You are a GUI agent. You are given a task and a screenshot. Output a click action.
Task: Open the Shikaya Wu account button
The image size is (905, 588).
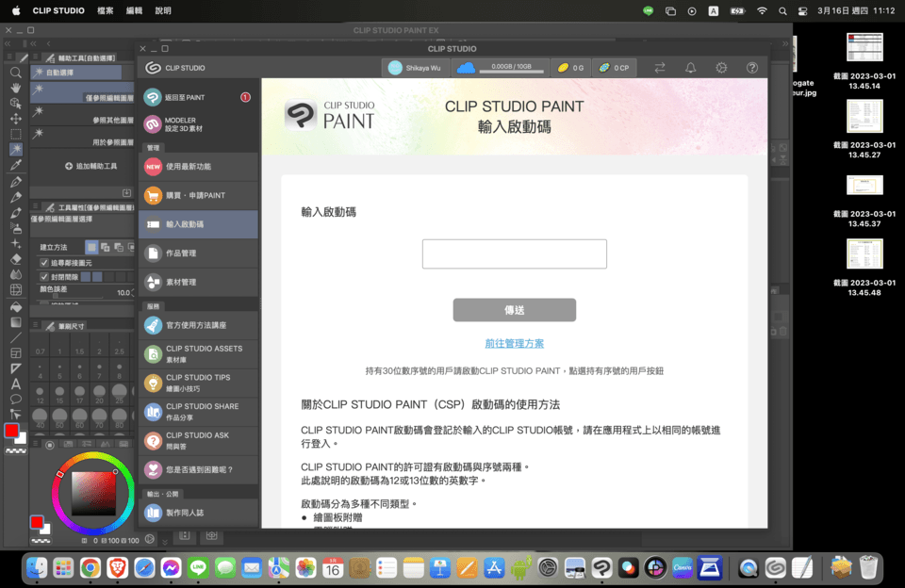(416, 68)
